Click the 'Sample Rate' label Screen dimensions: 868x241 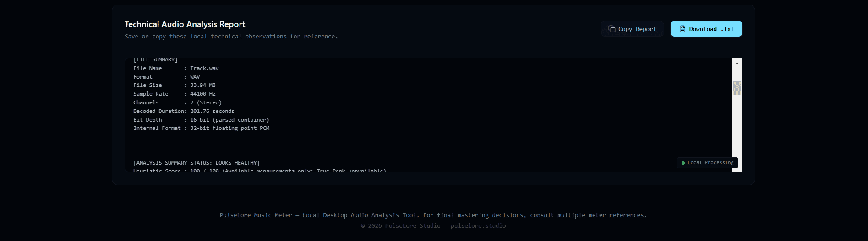click(151, 94)
